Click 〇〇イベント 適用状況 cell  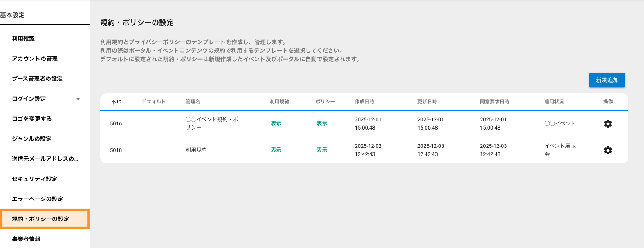[560, 123]
